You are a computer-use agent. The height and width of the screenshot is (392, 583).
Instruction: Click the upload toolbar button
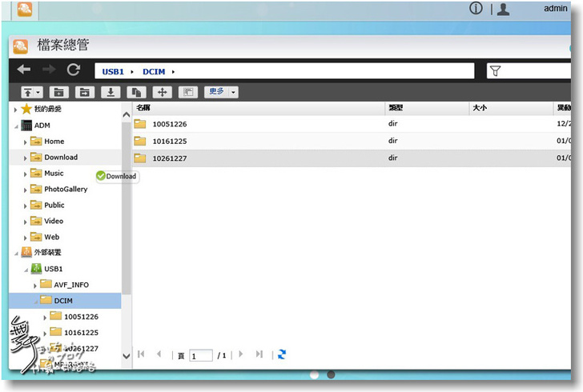28,92
